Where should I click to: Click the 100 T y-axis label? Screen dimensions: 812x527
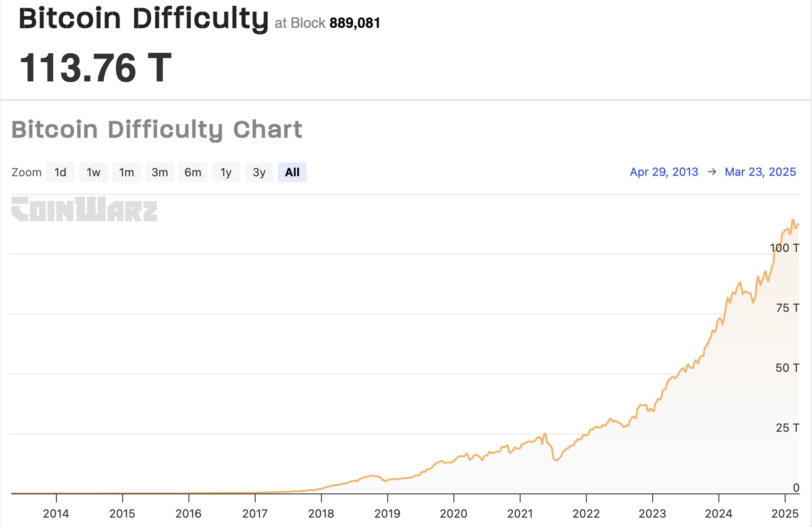pos(784,248)
